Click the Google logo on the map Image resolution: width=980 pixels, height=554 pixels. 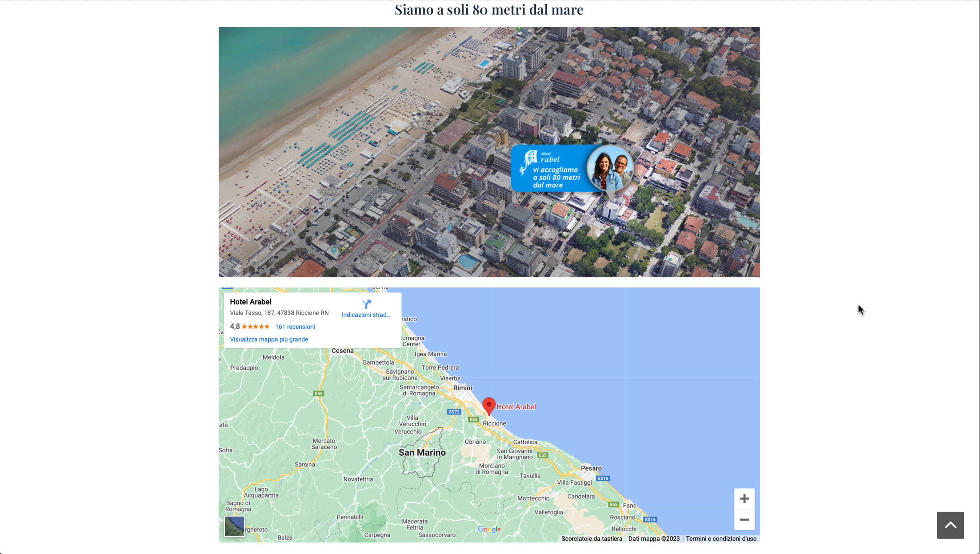click(489, 529)
